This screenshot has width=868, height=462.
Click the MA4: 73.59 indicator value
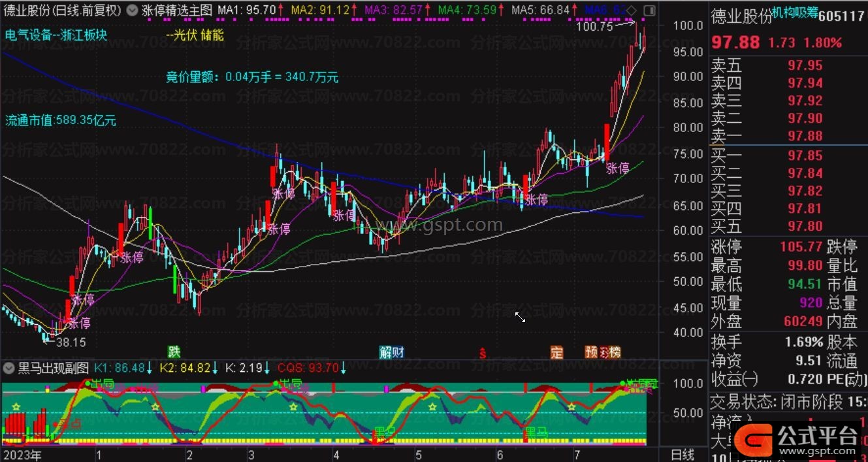click(x=467, y=10)
